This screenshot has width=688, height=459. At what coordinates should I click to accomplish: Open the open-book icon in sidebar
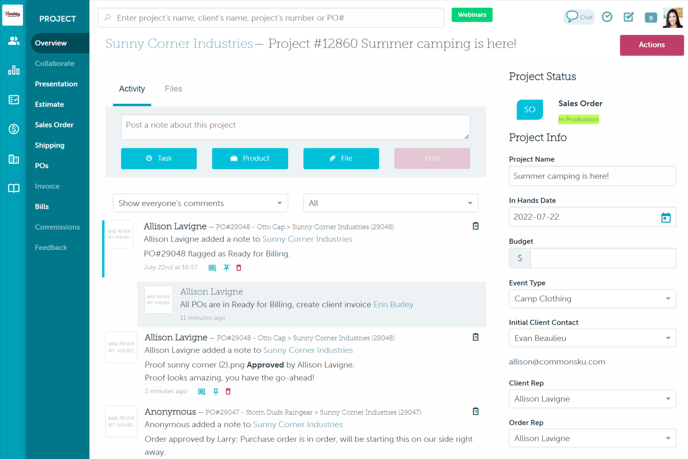(x=13, y=188)
